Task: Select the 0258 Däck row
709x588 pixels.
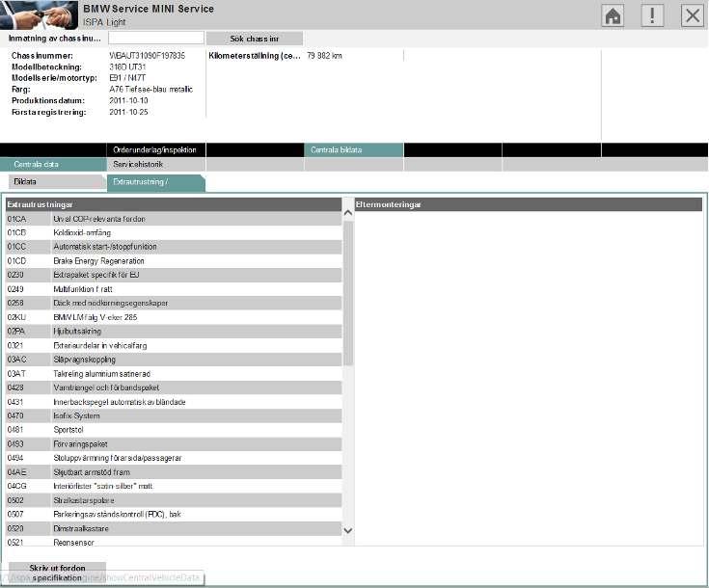Action: coord(174,303)
